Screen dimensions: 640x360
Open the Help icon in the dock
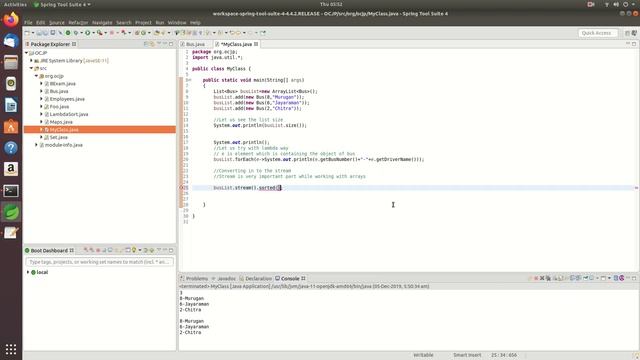11,148
